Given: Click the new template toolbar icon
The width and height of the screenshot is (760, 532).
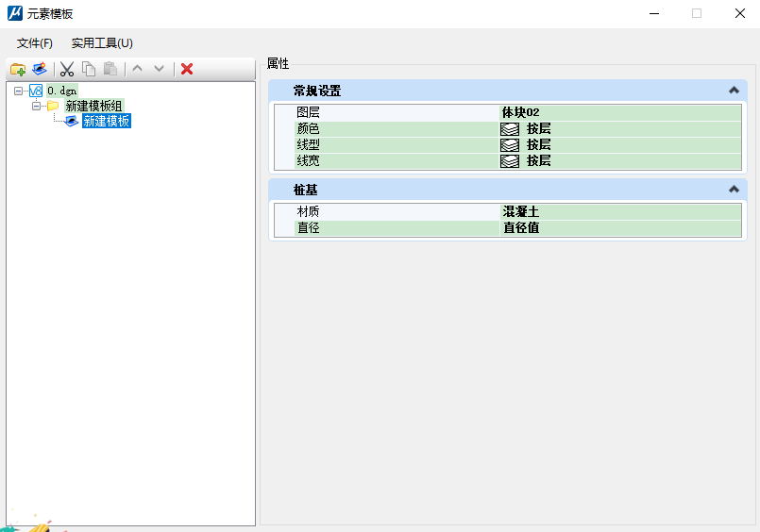Looking at the screenshot, I should click(39, 69).
